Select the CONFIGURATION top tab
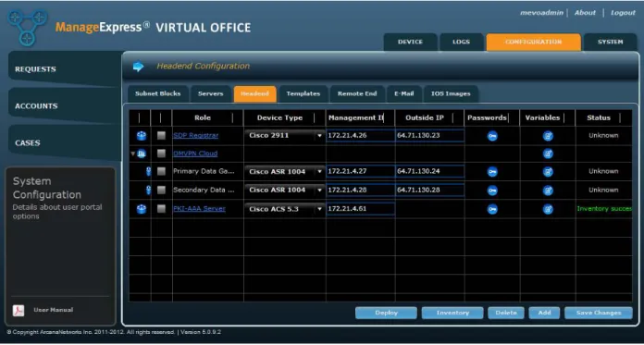 tap(533, 43)
